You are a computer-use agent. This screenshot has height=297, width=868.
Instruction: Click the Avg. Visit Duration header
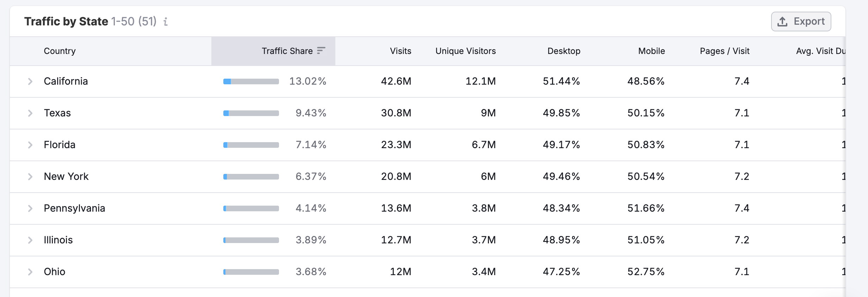[x=820, y=51]
